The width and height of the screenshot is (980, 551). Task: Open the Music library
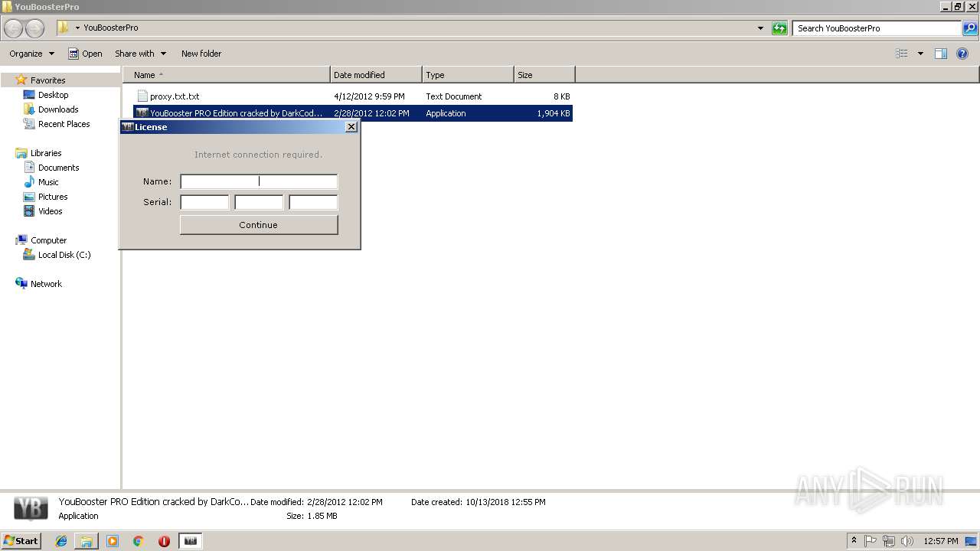[48, 182]
